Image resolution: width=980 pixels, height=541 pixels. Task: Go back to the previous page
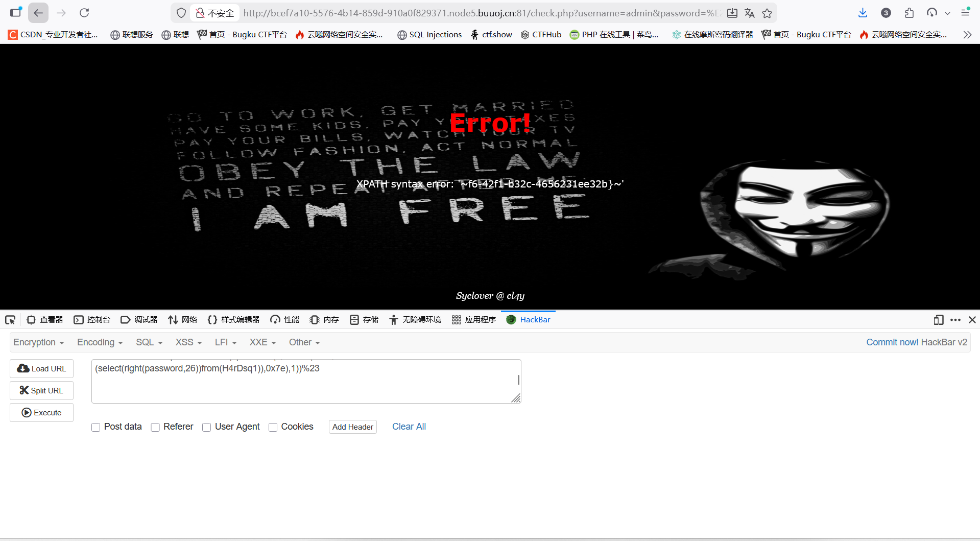(38, 13)
